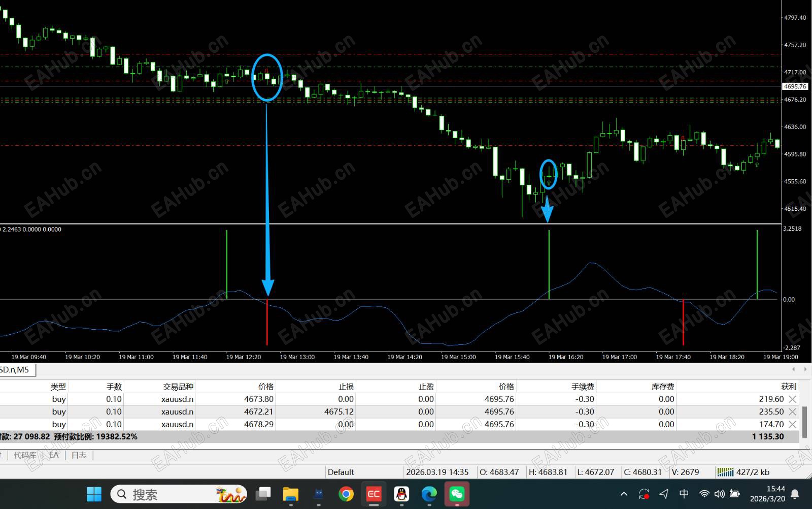Sort by the 手续费 column header
The width and height of the screenshot is (812, 509).
pyautogui.click(x=583, y=387)
